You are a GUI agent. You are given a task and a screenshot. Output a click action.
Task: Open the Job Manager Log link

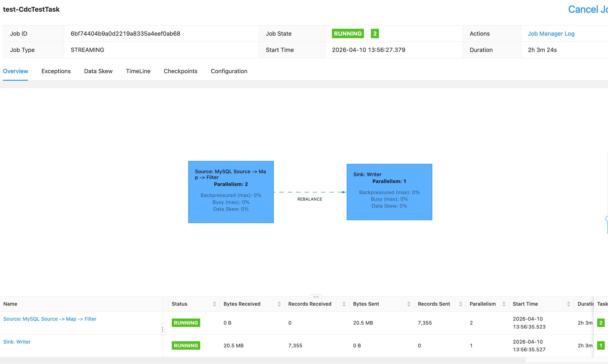tap(551, 34)
